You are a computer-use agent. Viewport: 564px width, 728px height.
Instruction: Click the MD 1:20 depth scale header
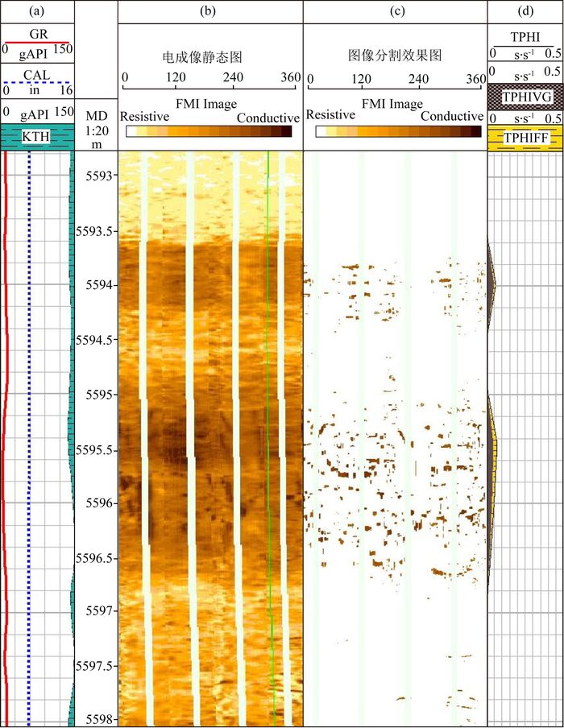pyautogui.click(x=96, y=130)
